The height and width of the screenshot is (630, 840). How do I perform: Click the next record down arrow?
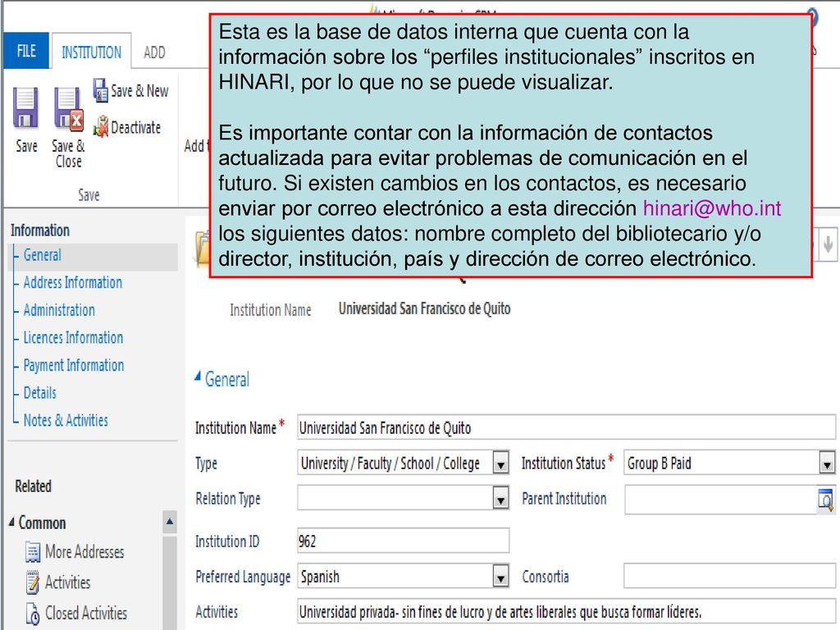pos(829,244)
